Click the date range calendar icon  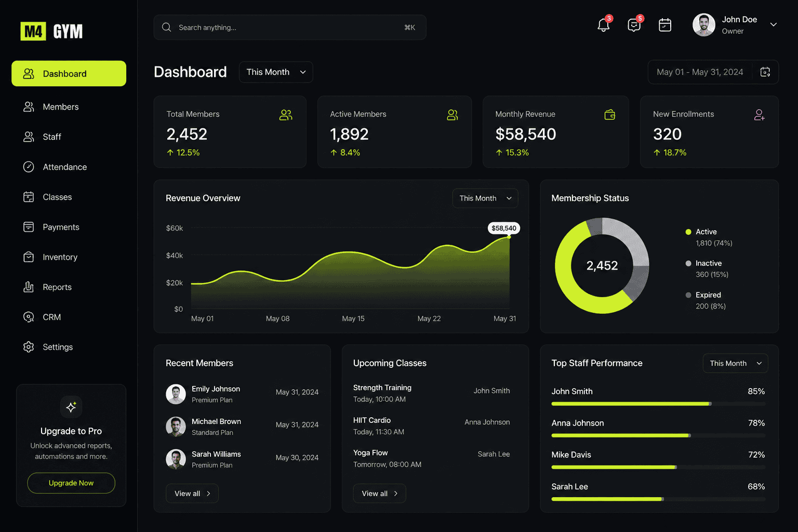pyautogui.click(x=765, y=72)
